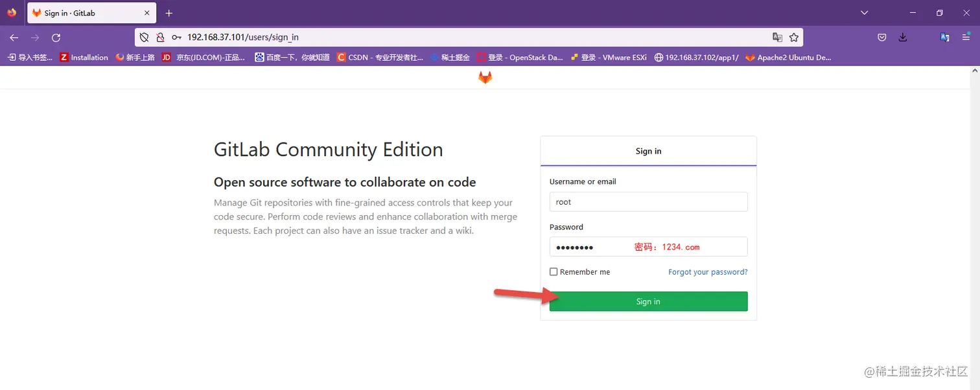The width and height of the screenshot is (980, 390).
Task: Open the CSDN bookmark
Action: 380,58
